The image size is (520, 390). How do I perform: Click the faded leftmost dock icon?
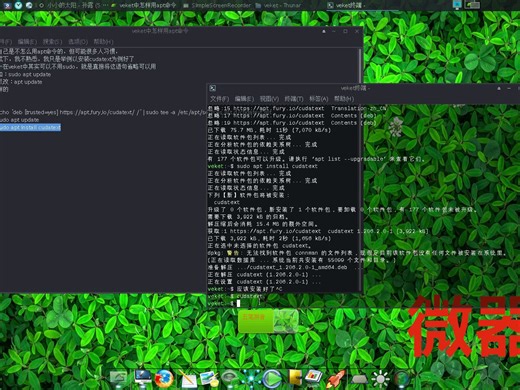pos(119,378)
